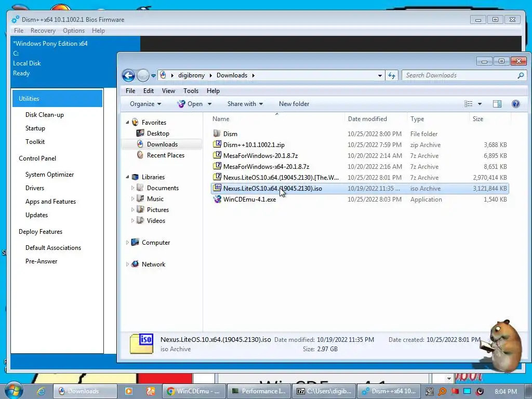
Task: Open Disk Clean-up in Dism++
Action: click(x=45, y=115)
